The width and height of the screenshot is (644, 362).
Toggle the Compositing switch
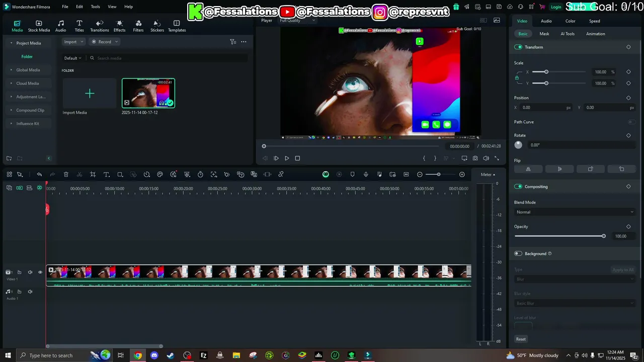coord(518,187)
